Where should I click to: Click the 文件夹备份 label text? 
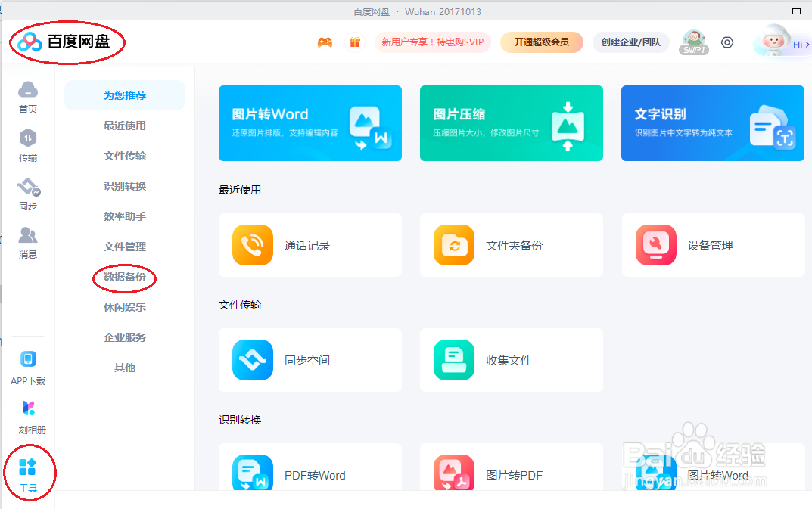(x=515, y=246)
